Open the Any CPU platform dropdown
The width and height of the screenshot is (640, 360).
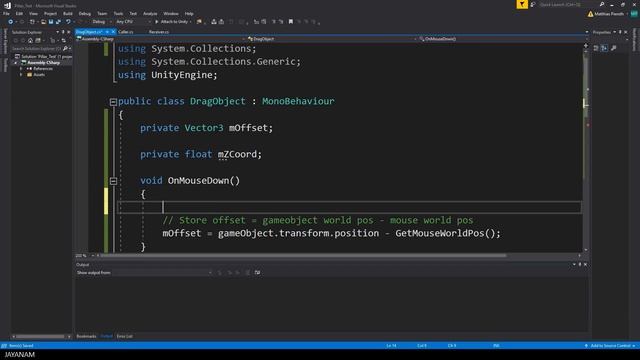[133, 22]
